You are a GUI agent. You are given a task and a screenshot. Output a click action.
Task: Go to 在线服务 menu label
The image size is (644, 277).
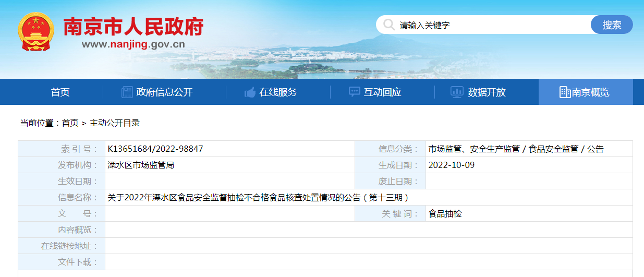(278, 92)
